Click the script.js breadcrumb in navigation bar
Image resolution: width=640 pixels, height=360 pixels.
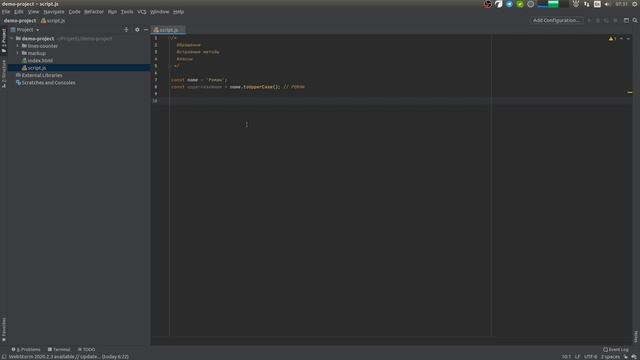click(x=53, y=20)
